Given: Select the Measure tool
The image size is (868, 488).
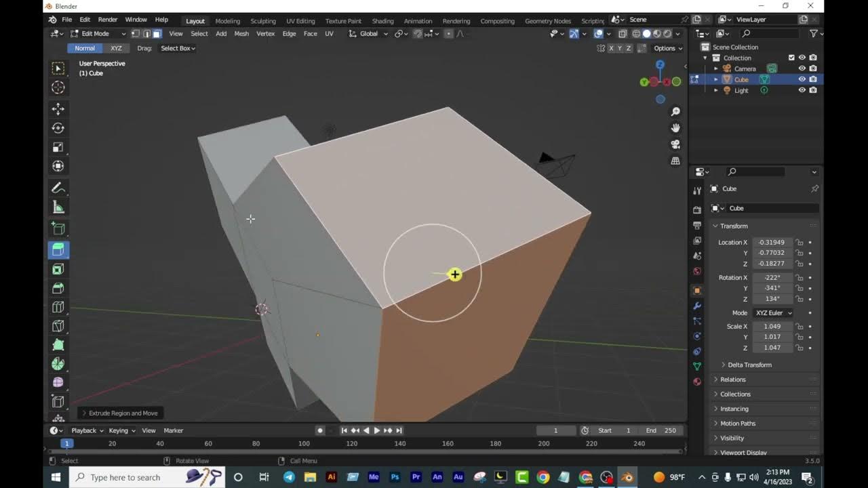Looking at the screenshot, I should pyautogui.click(x=58, y=207).
